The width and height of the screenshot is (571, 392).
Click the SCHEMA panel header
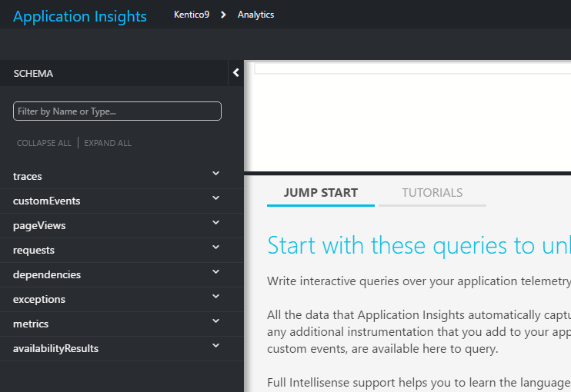[x=33, y=74]
